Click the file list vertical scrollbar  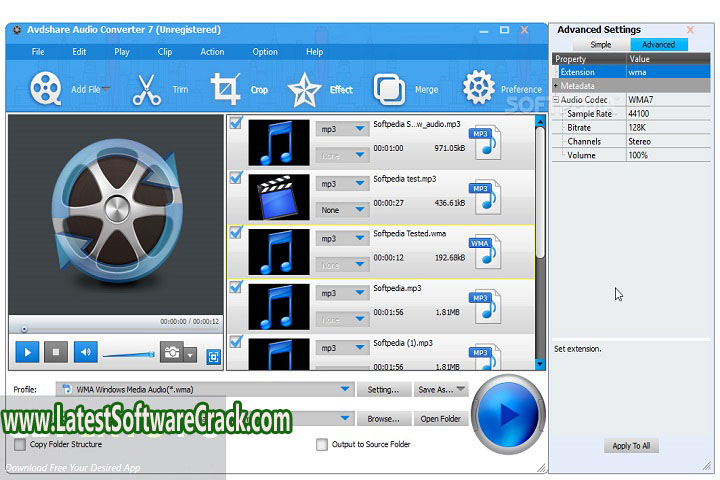click(540, 193)
